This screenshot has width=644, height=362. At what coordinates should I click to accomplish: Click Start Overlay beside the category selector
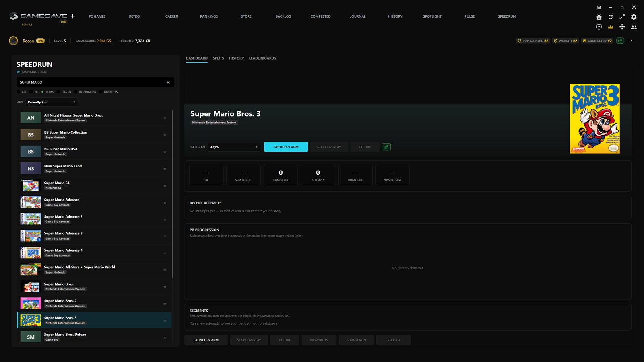click(329, 147)
